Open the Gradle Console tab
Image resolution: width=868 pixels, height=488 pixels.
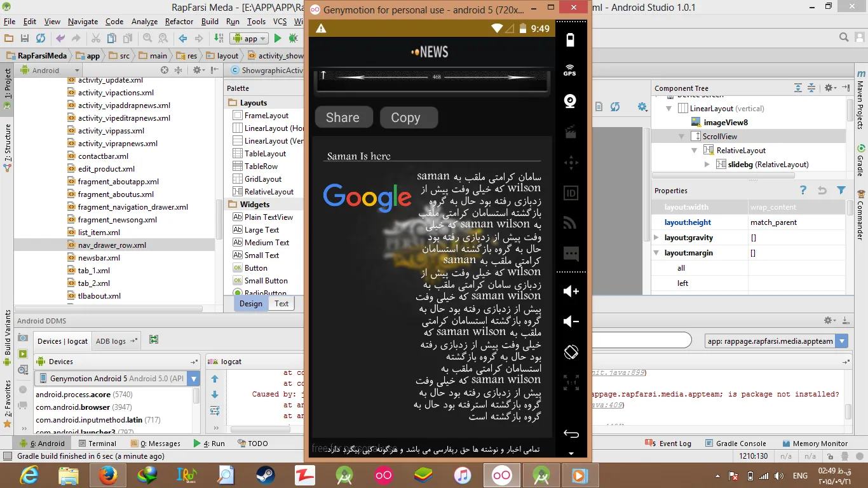point(735,444)
